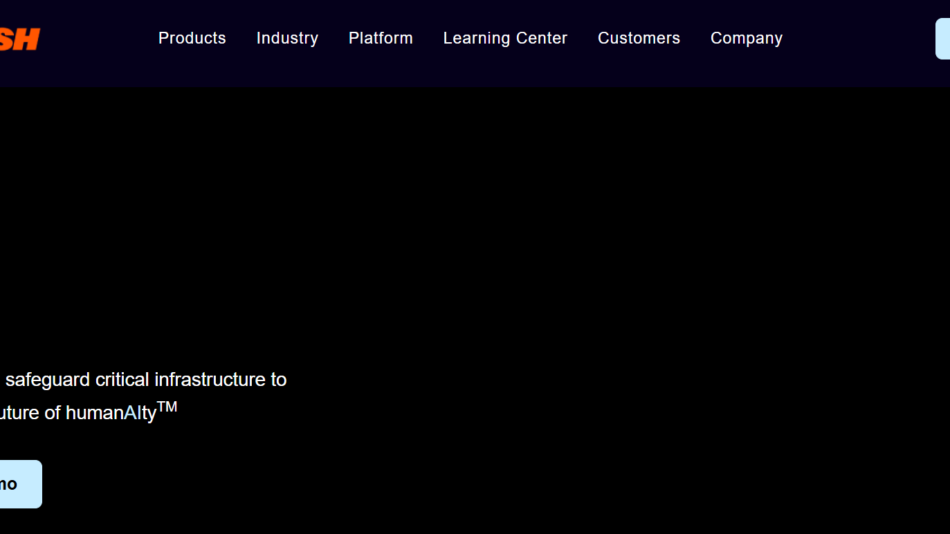
Task: Click the word "human" in humanAIty
Action: pos(94,413)
